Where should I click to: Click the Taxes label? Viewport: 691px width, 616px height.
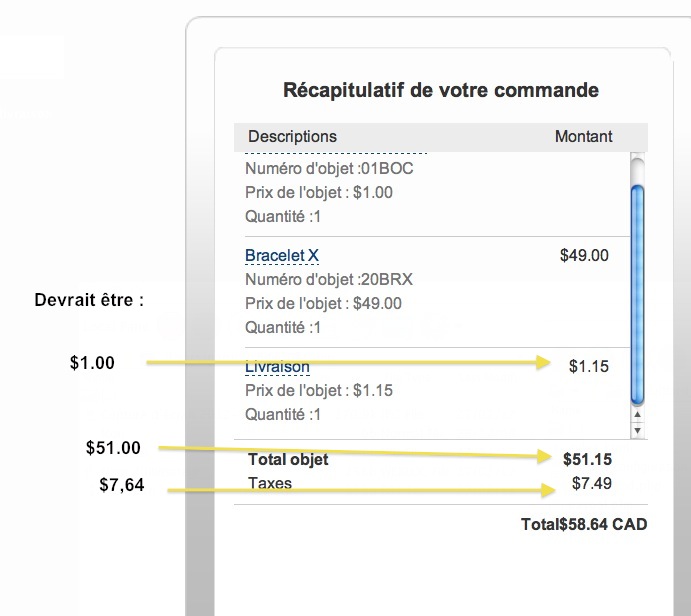click(x=269, y=483)
